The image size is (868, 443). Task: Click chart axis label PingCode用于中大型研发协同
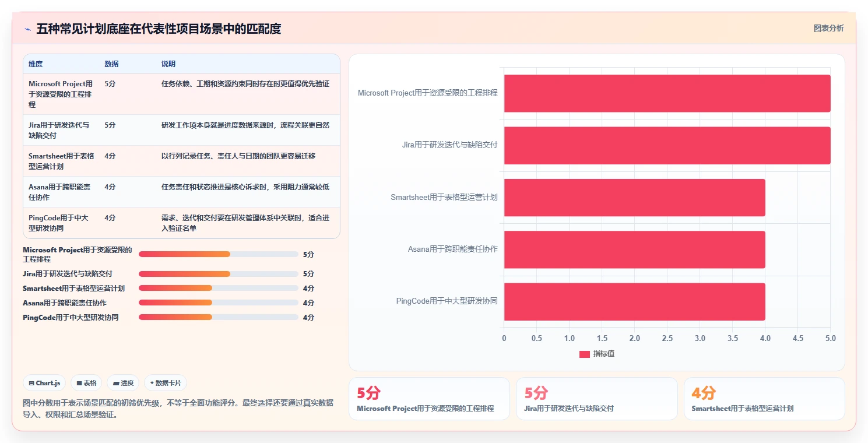[x=447, y=301]
